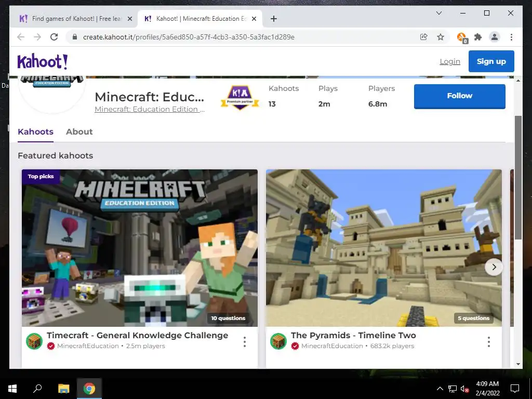The width and height of the screenshot is (532, 399).
Task: Click the Kahoots count 13
Action: (x=272, y=104)
